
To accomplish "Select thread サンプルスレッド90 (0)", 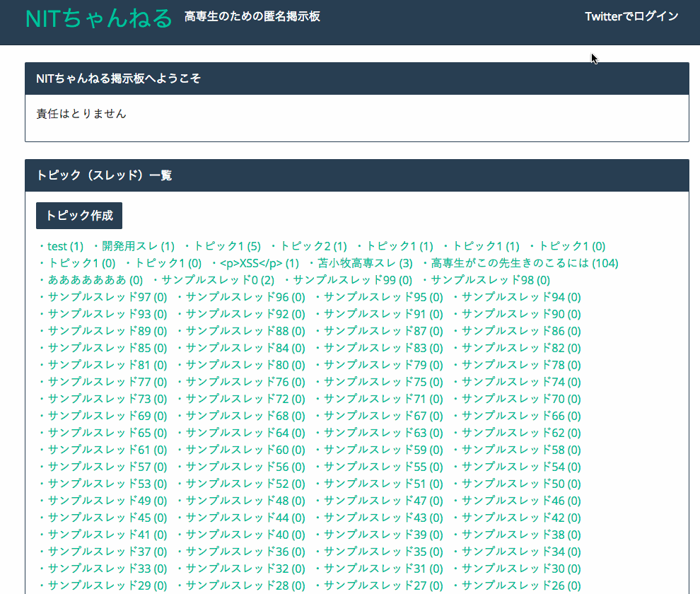I will click(x=521, y=314).
